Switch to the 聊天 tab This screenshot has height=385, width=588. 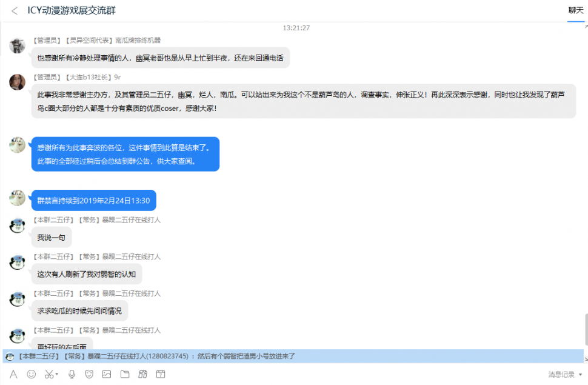click(576, 11)
